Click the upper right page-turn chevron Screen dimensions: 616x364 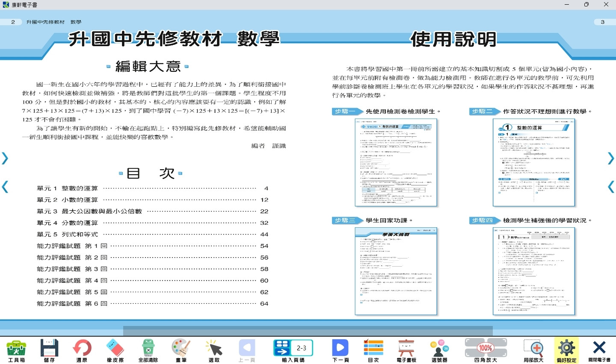611,158
